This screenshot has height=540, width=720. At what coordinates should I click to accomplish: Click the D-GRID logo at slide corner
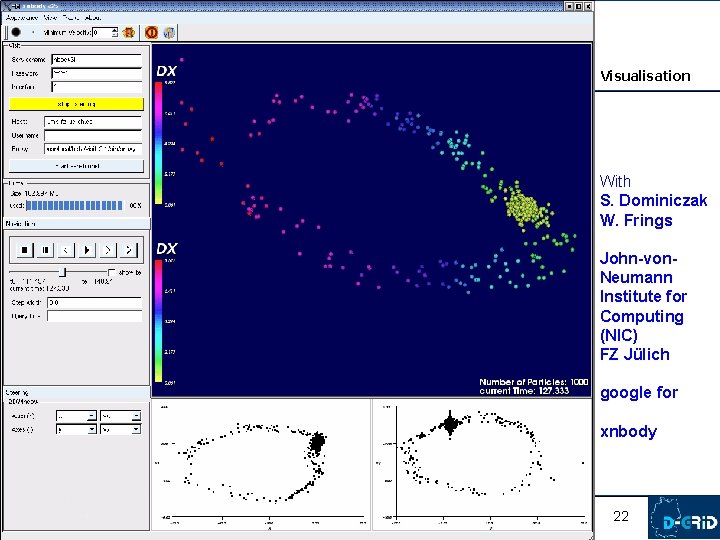[684, 518]
